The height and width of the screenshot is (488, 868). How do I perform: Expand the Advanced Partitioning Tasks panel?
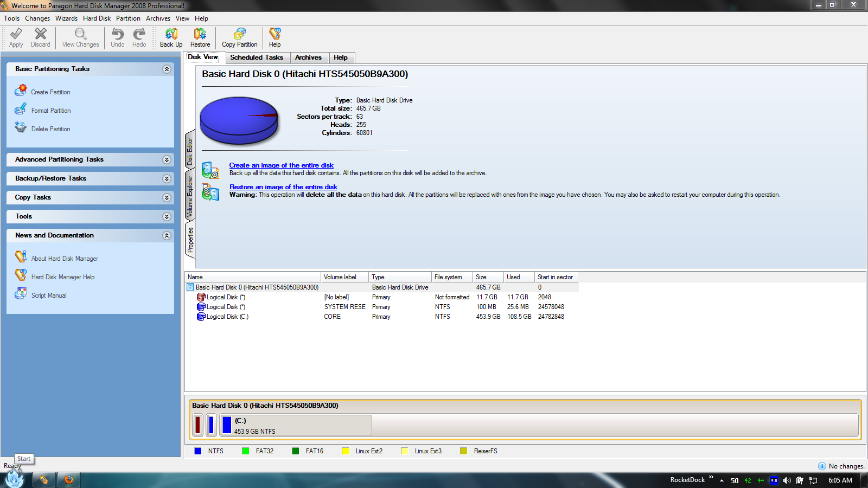coord(167,159)
